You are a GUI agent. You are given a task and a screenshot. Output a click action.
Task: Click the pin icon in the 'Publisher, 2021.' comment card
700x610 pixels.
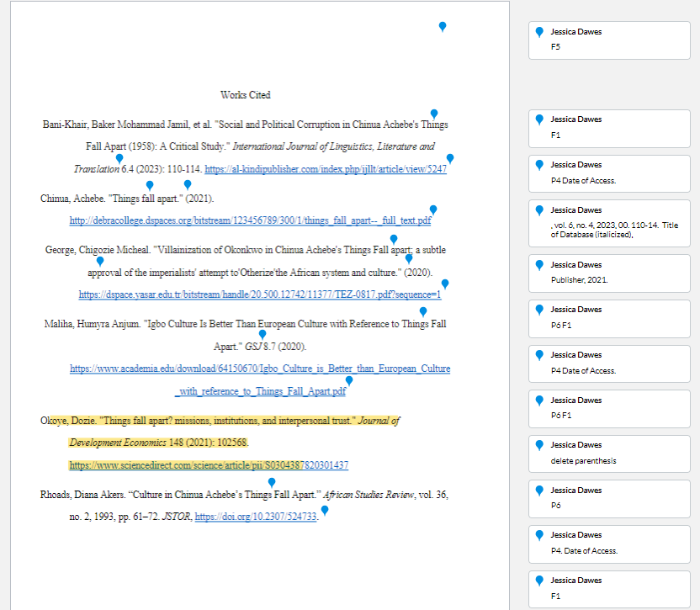click(x=539, y=265)
